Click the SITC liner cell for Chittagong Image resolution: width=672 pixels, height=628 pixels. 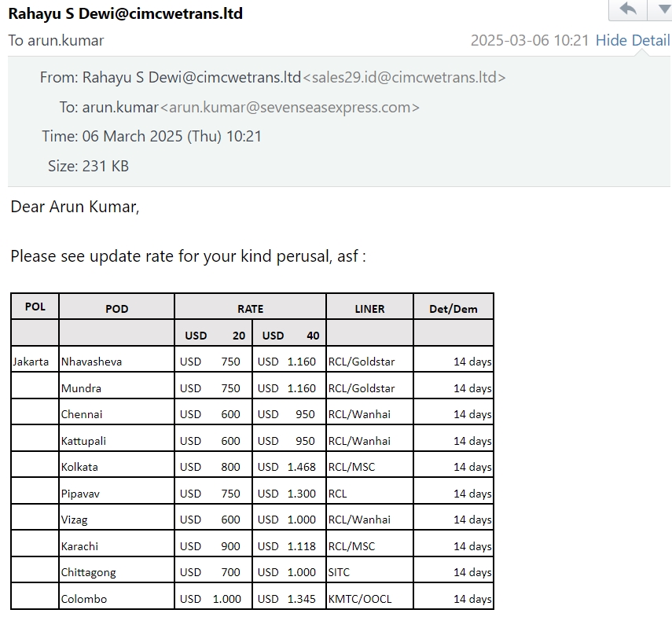click(340, 572)
